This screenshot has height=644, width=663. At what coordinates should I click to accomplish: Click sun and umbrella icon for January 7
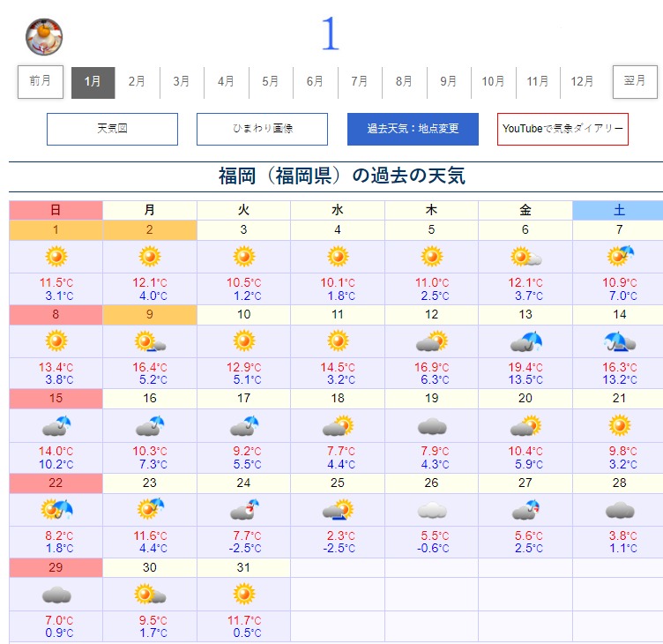click(621, 256)
